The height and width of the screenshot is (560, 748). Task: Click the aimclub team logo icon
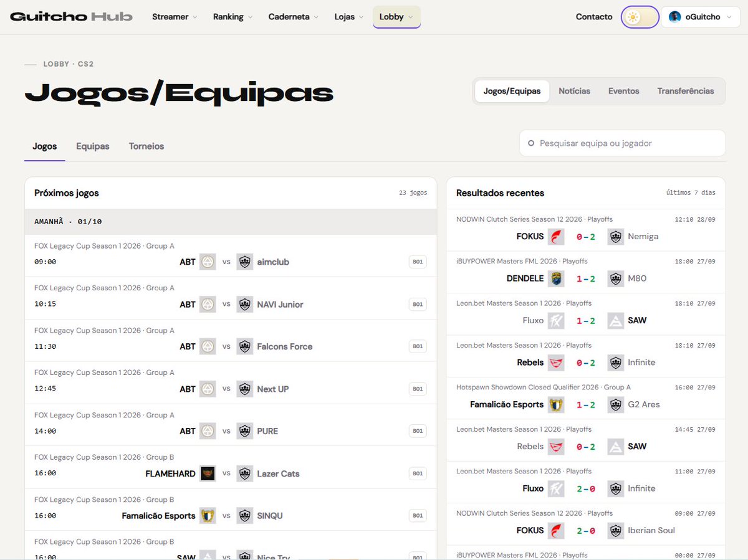[245, 262]
